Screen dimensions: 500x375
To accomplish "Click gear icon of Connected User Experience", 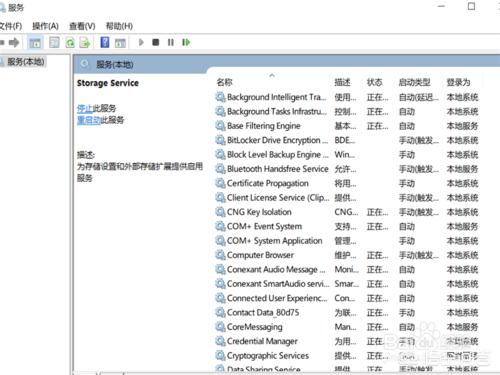I will pos(220,298).
